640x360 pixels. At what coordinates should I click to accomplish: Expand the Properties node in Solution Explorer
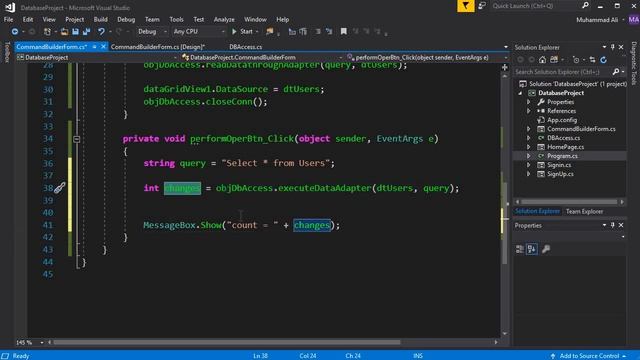(529, 102)
